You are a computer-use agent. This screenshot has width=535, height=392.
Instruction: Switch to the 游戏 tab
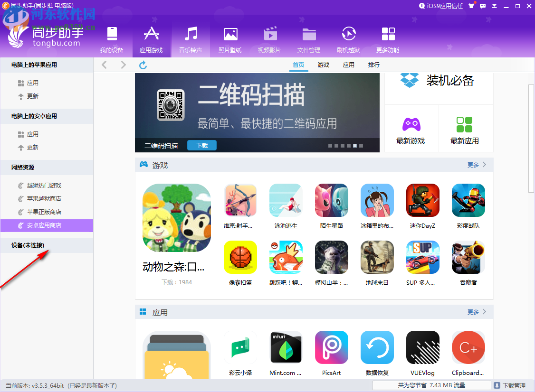324,65
